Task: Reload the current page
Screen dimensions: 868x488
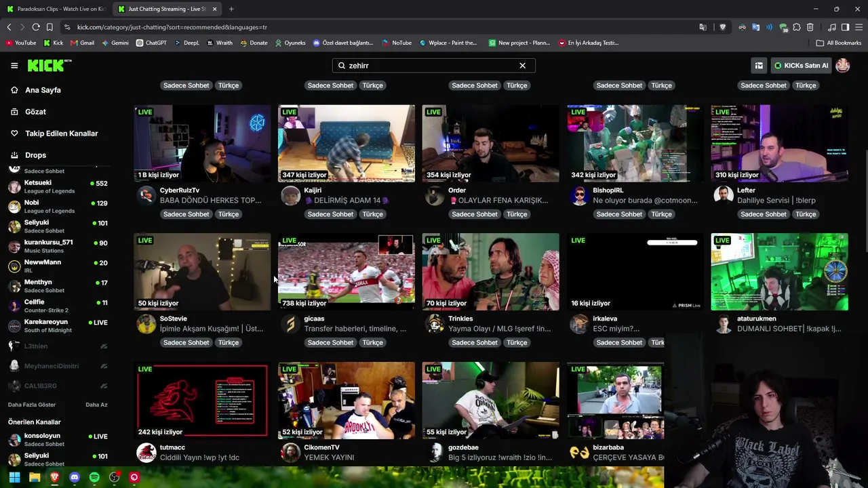Action: pyautogui.click(x=36, y=27)
